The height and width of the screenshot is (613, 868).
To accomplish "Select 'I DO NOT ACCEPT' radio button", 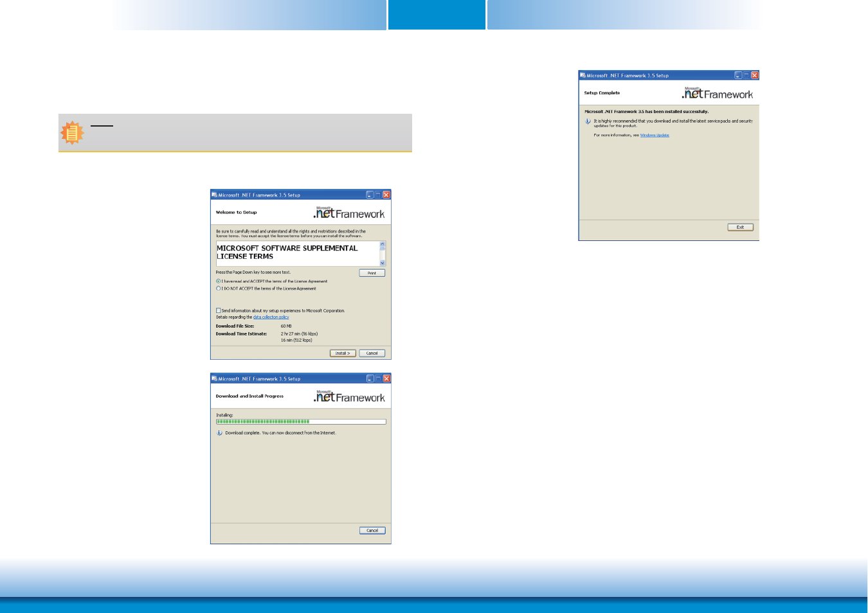I will tap(219, 289).
